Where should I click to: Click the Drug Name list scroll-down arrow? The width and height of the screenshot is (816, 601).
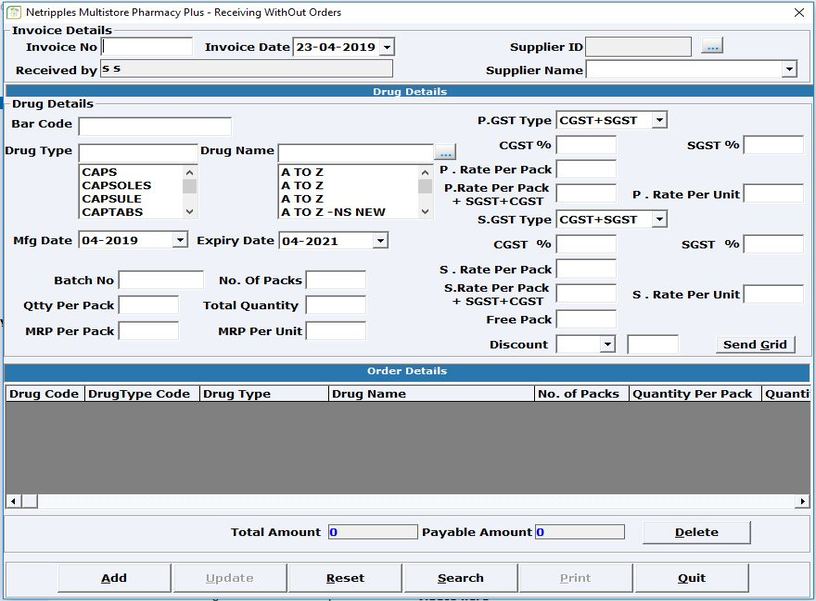pos(425,212)
